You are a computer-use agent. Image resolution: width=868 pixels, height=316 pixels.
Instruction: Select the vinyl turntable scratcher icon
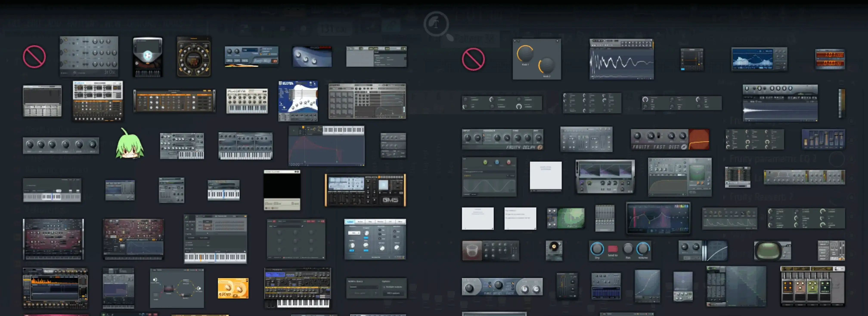(554, 250)
